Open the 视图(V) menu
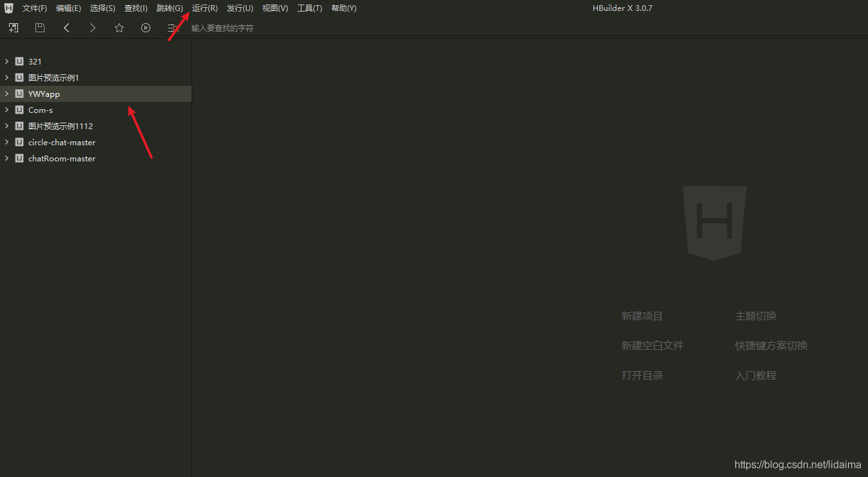The width and height of the screenshot is (868, 477). click(275, 8)
